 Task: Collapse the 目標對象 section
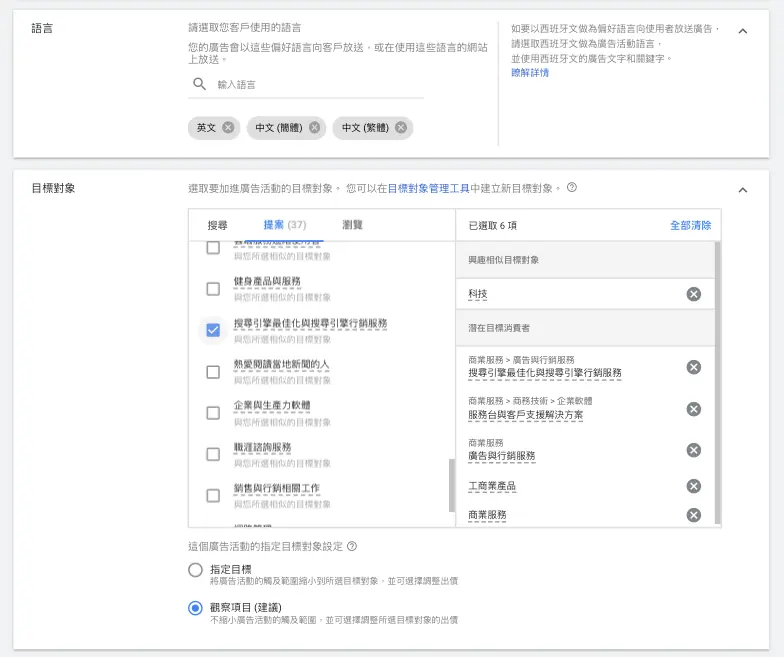click(743, 190)
